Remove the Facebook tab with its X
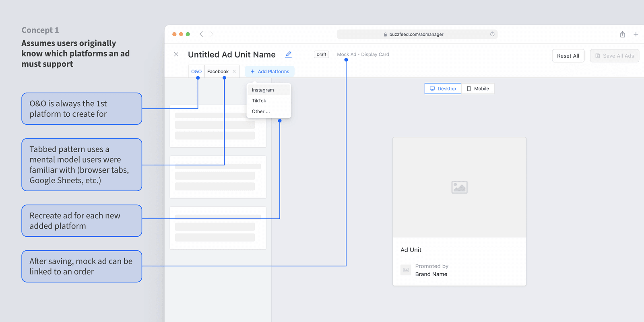The image size is (644, 322). 234,71
